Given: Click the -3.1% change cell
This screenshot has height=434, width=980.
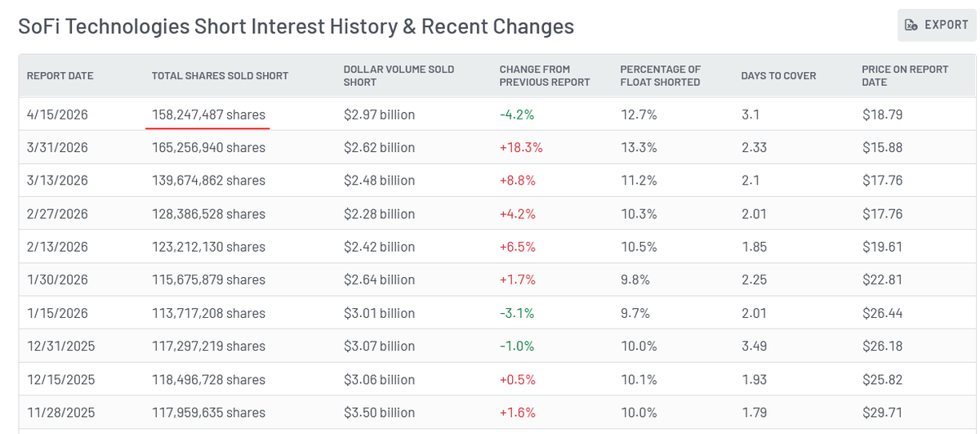Looking at the screenshot, I should 517,313.
